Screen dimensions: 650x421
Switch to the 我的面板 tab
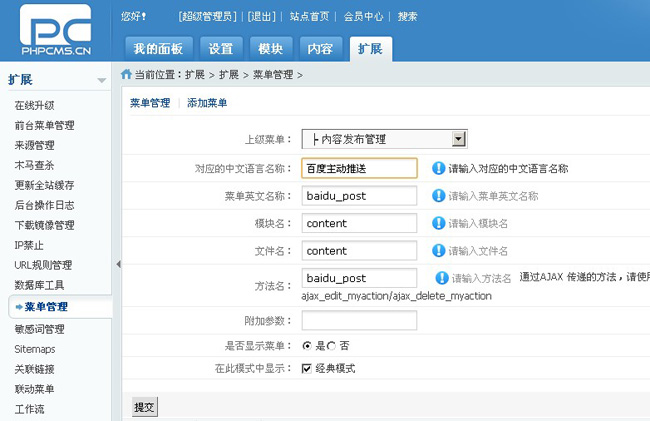click(x=159, y=48)
